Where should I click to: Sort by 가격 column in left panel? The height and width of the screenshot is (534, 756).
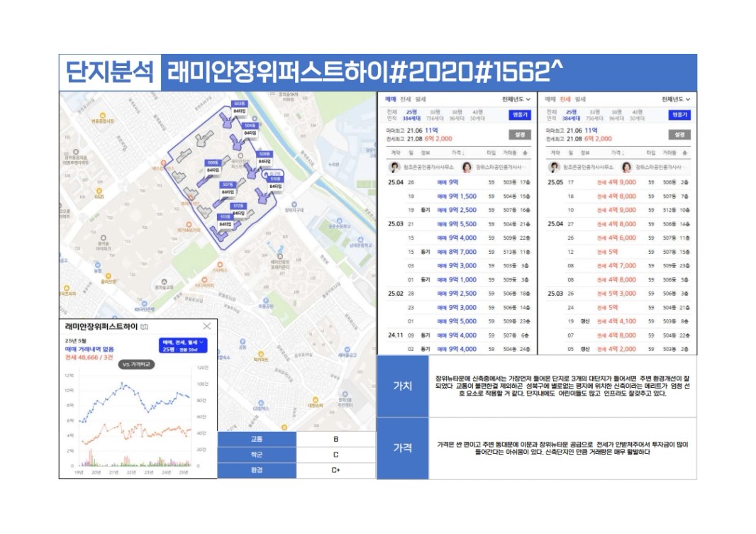pos(458,152)
